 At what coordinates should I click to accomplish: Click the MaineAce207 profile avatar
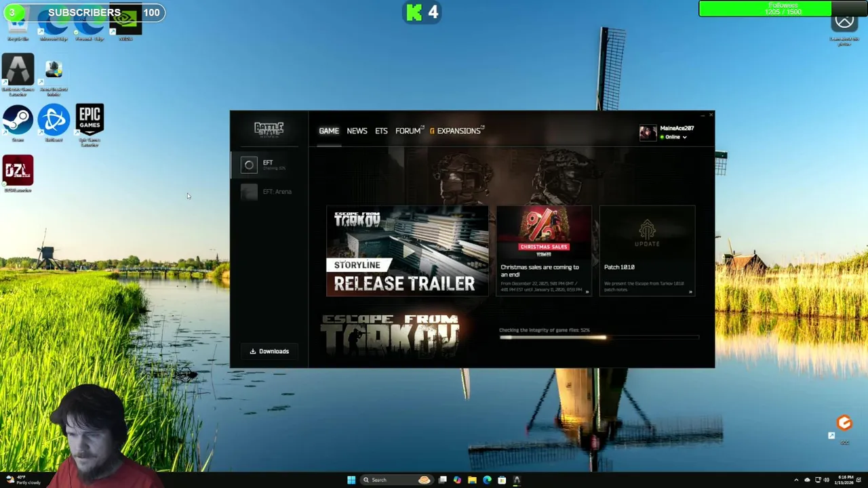[x=648, y=132]
